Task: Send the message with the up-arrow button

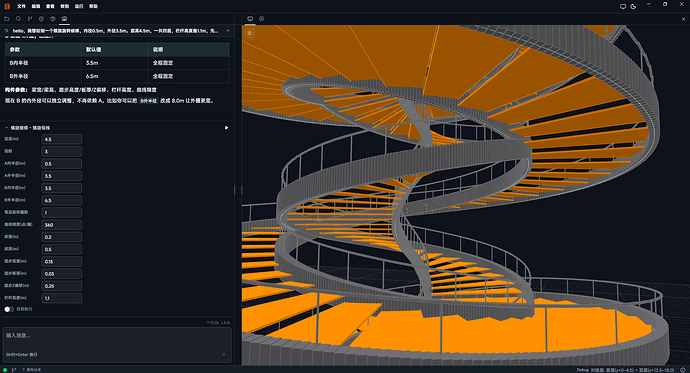Action: pyautogui.click(x=224, y=355)
